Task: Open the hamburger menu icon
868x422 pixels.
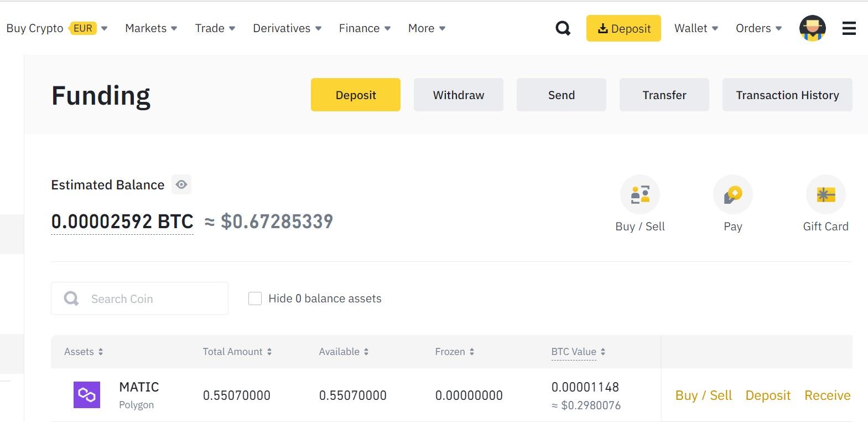Action: [849, 28]
